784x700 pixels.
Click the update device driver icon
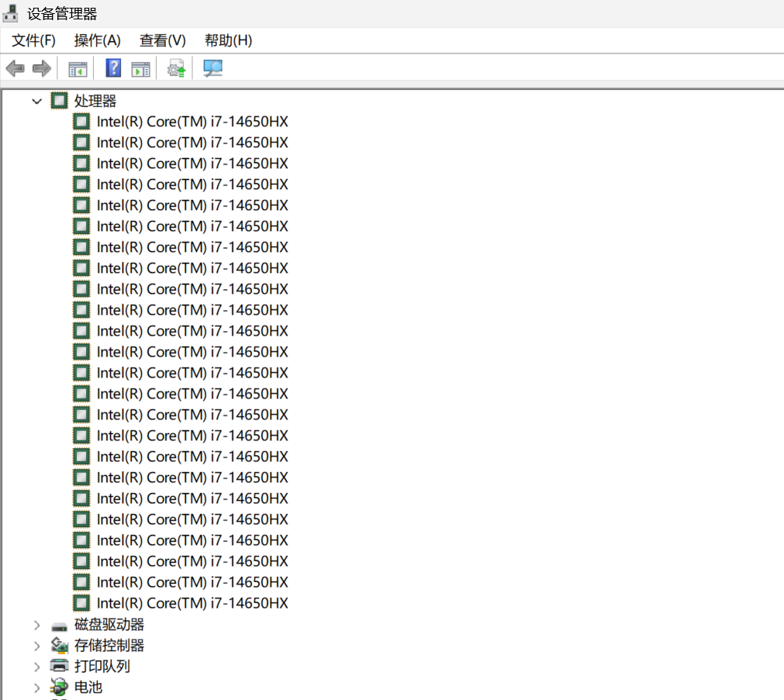[177, 69]
